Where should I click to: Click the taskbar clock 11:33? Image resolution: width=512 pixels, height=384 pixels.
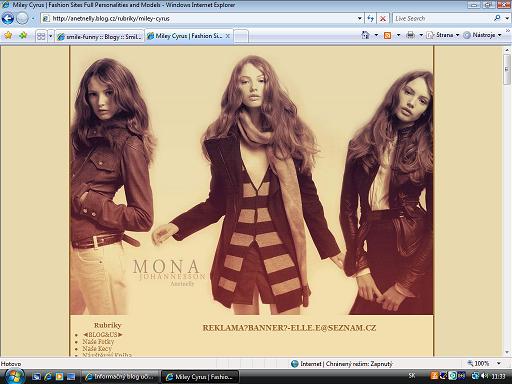[498, 376]
